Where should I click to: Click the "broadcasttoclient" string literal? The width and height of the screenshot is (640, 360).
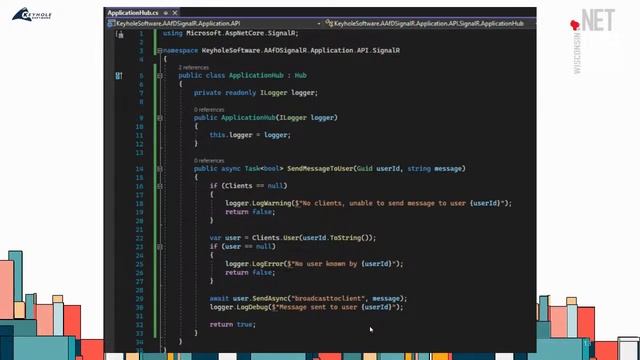tap(328, 298)
